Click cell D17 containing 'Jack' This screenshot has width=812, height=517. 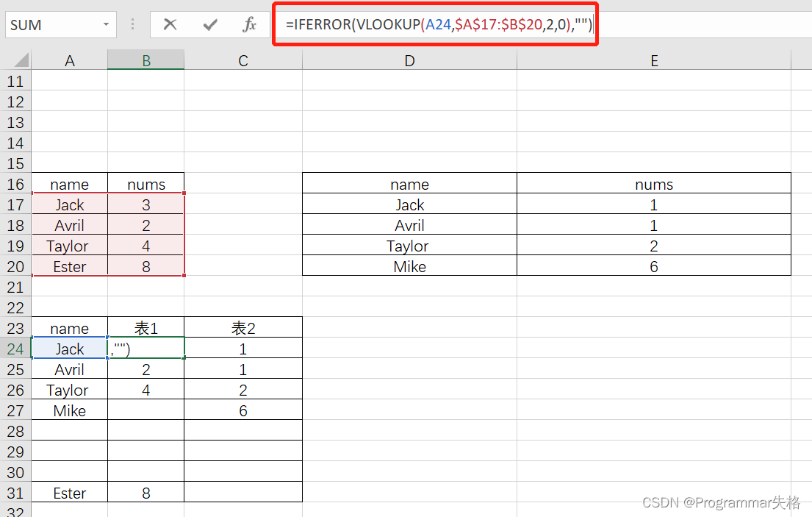(409, 204)
